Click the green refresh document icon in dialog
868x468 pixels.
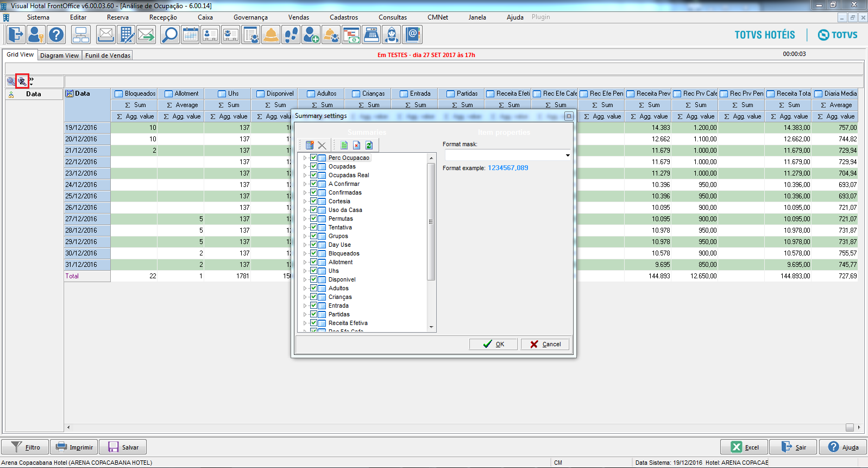point(369,145)
